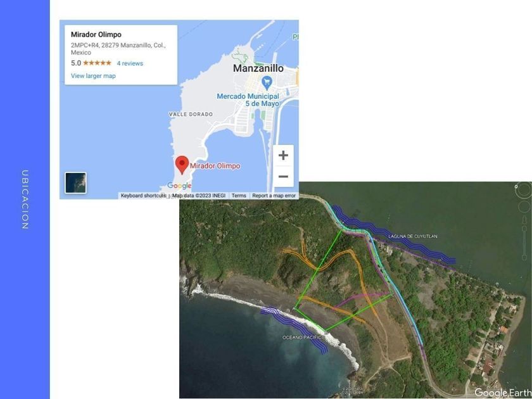
Task: Select the red Mirador Olimpo location pin
Action: (x=182, y=165)
